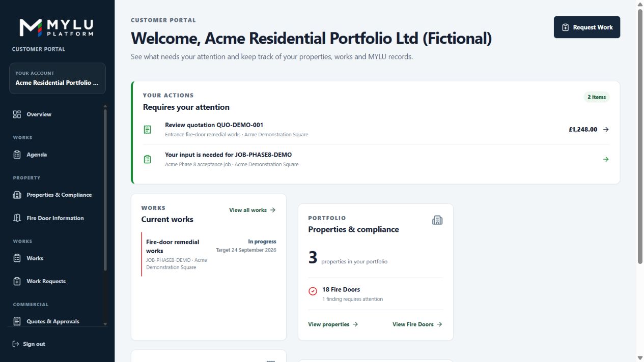Click the green arrow on JOB-PHASE8-DEMO row
This screenshot has width=644, height=362.
606,159
